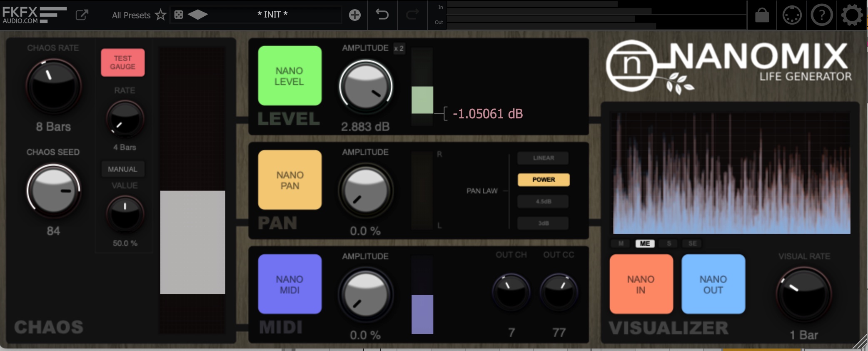Select the Linear pan law
Viewport: 868px width, 351px height.
[544, 158]
